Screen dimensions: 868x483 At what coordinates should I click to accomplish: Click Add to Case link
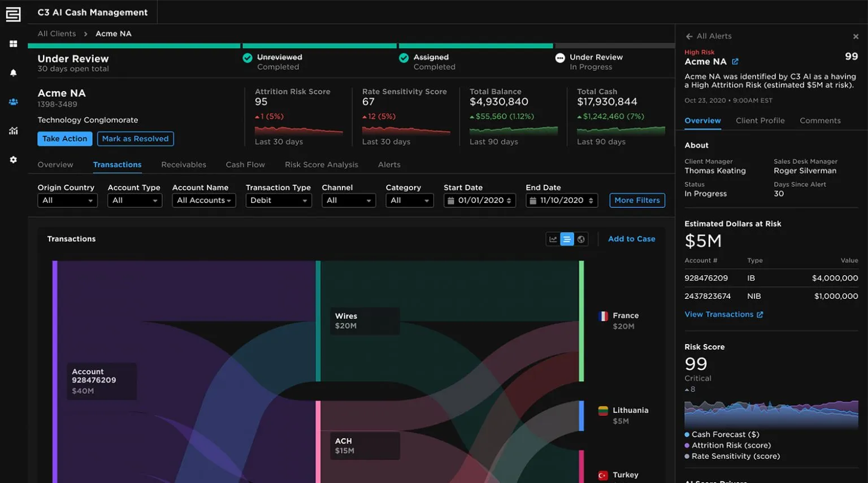(x=632, y=240)
